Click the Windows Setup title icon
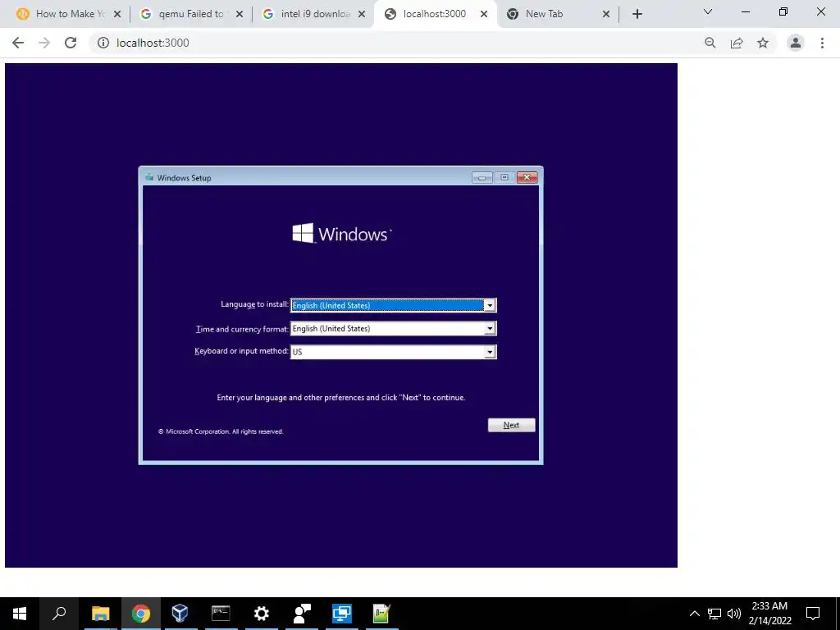 [x=149, y=177]
